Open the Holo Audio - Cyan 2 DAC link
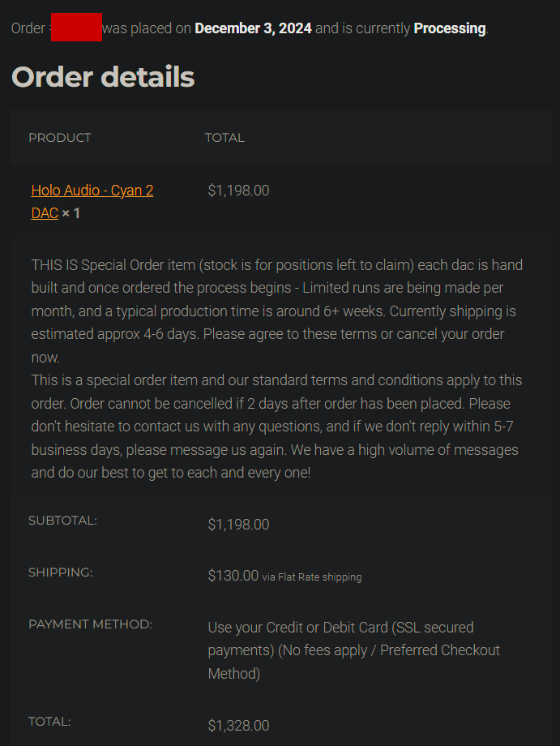560x746 pixels. click(x=92, y=191)
